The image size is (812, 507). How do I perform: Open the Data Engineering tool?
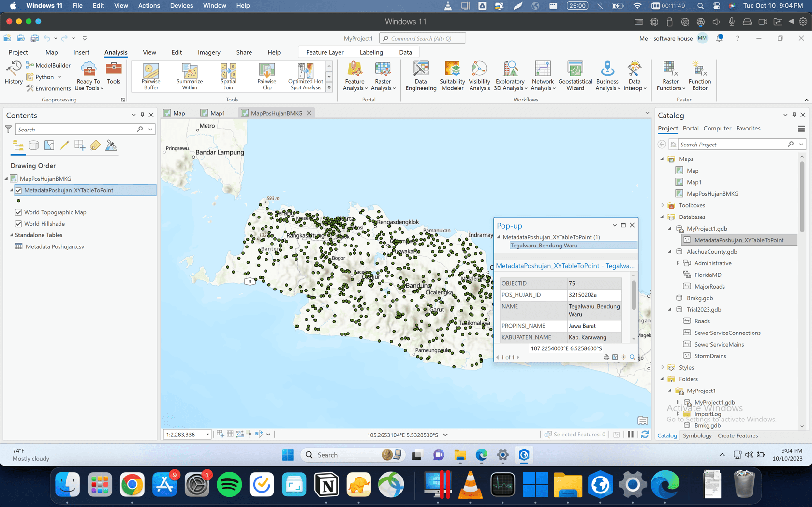420,76
